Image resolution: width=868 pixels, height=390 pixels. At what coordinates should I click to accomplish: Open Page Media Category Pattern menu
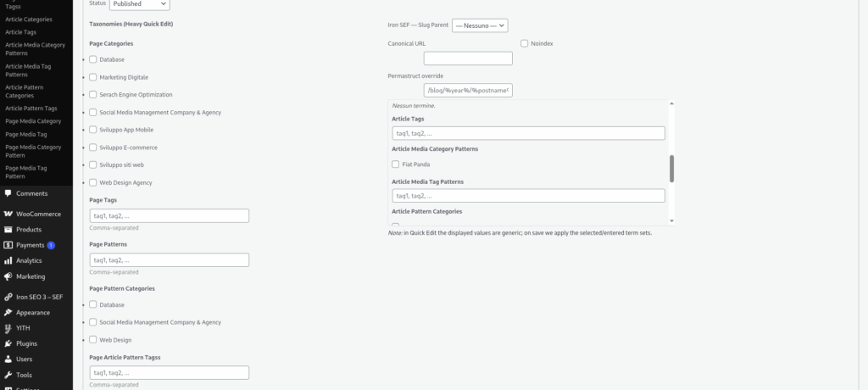(33, 151)
